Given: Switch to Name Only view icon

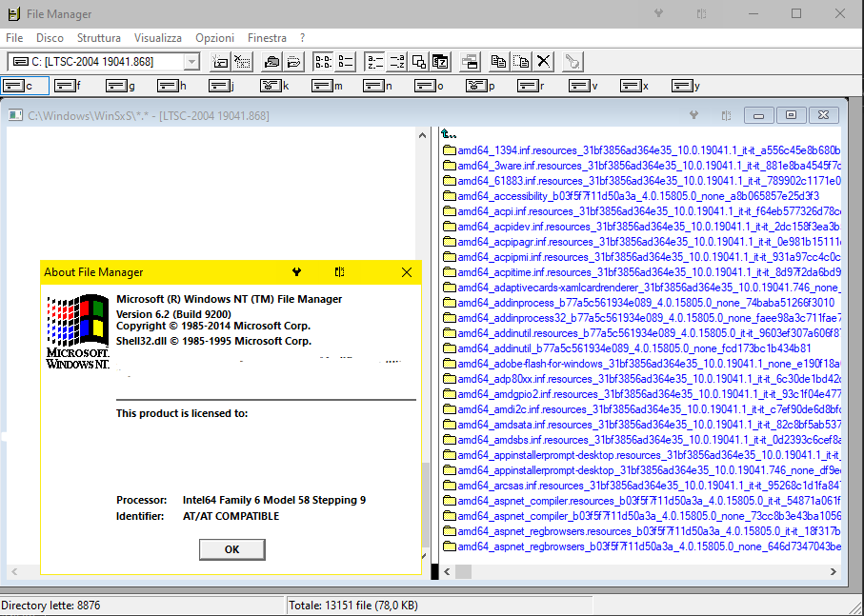Looking at the screenshot, I should [x=323, y=62].
